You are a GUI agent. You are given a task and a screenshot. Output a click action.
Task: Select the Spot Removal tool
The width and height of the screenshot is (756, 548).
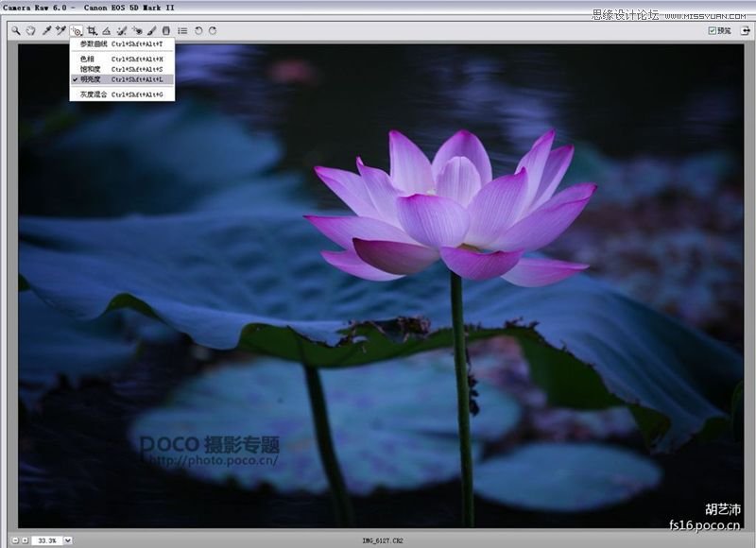(122, 30)
